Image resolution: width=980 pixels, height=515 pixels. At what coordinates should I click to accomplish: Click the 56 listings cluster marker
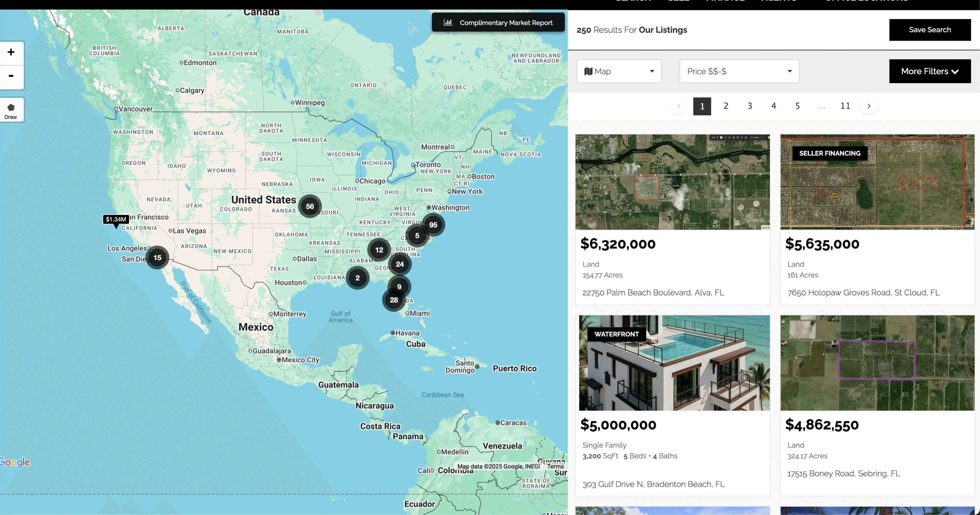310,206
